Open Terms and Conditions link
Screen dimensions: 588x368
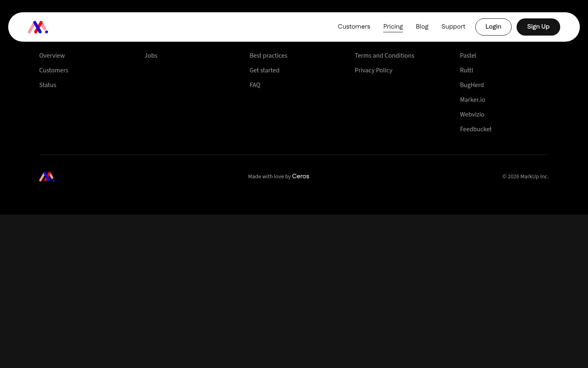(x=384, y=56)
